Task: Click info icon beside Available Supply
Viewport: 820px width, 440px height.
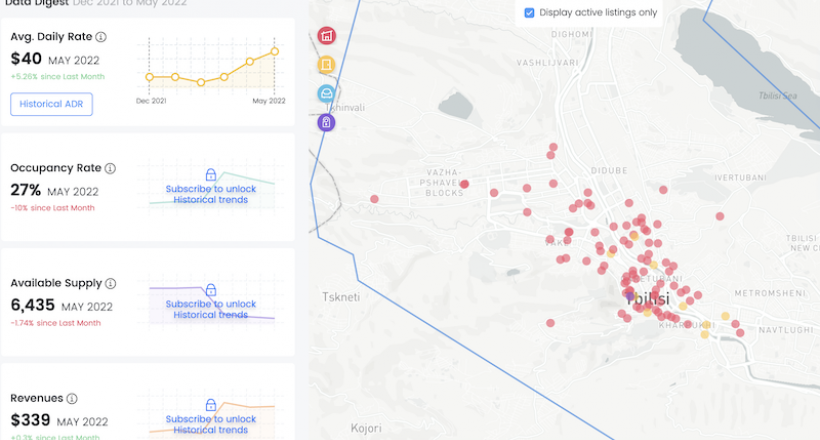Action: [x=110, y=284]
